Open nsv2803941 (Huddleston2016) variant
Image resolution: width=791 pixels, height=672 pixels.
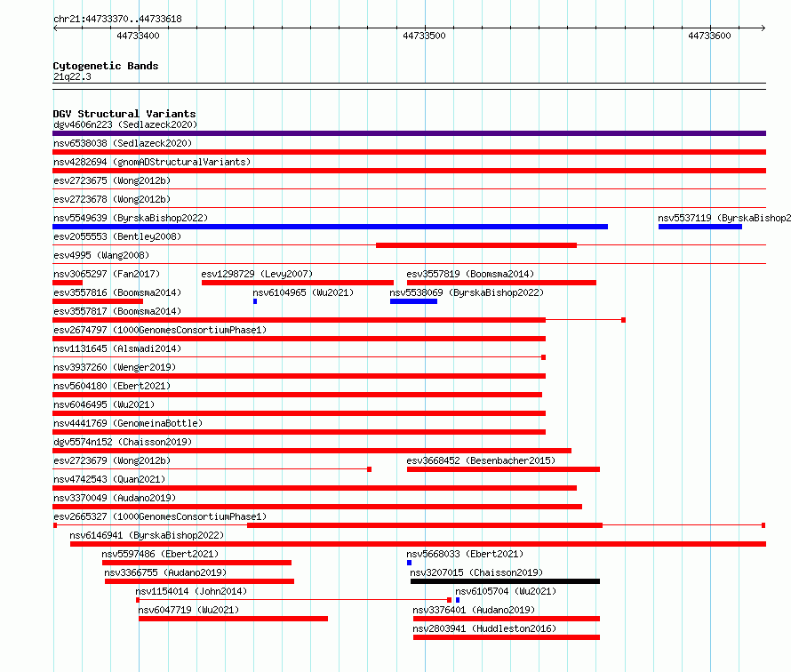(x=484, y=628)
